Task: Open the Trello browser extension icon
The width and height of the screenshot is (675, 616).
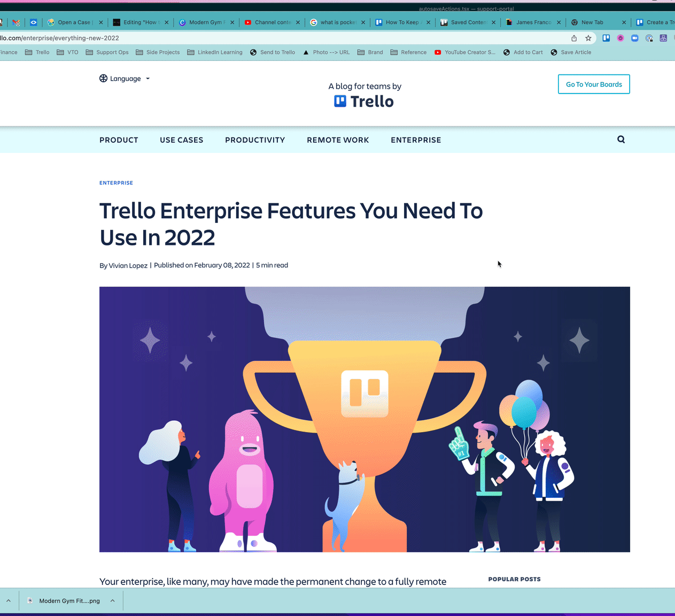Action: [x=606, y=38]
